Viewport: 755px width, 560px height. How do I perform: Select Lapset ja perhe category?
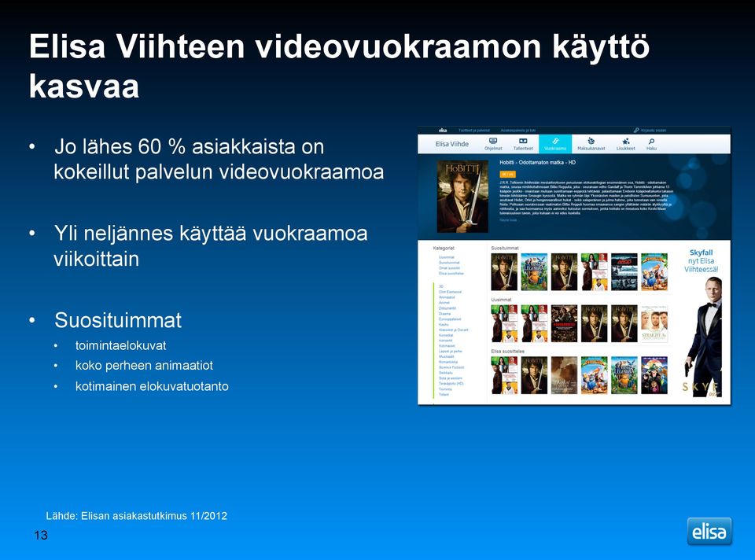coord(450,351)
